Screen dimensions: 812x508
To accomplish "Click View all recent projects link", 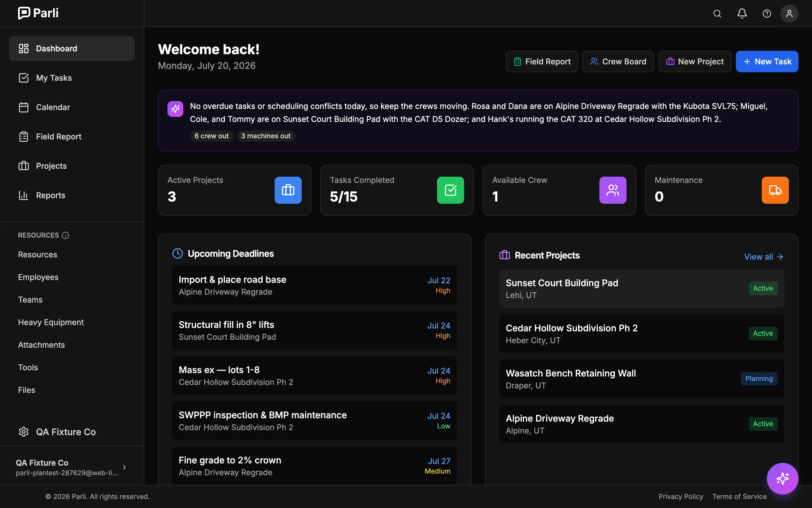I will tap(764, 257).
